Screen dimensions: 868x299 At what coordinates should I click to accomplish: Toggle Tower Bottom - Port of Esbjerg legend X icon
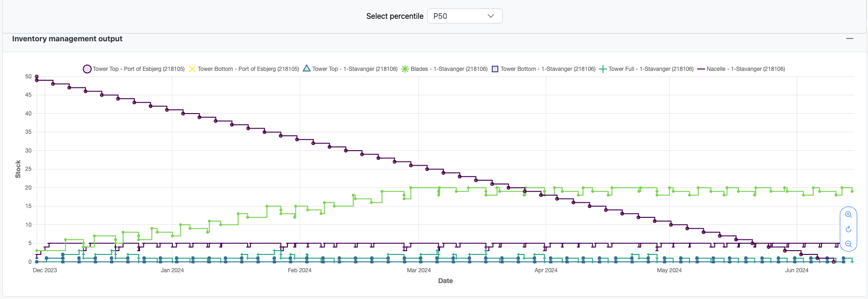tap(192, 69)
